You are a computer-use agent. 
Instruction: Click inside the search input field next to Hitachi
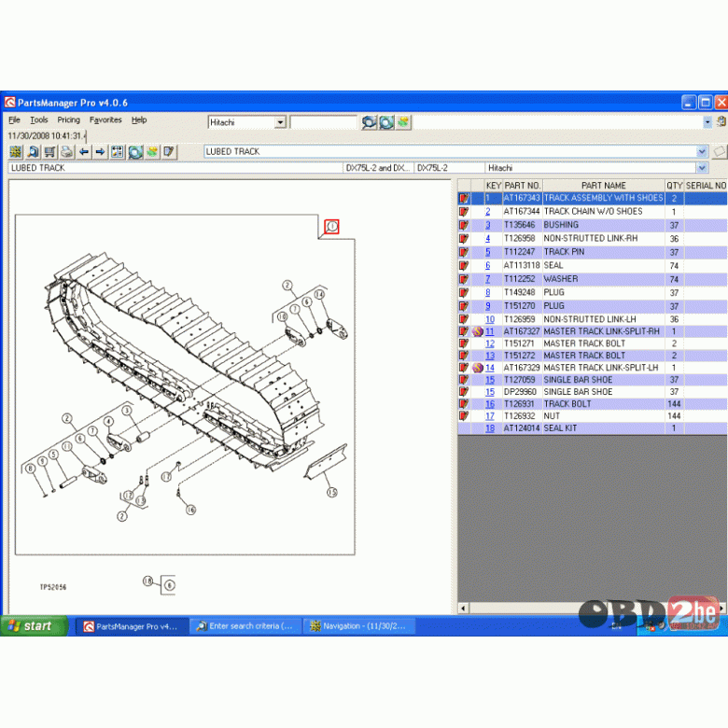coord(323,122)
